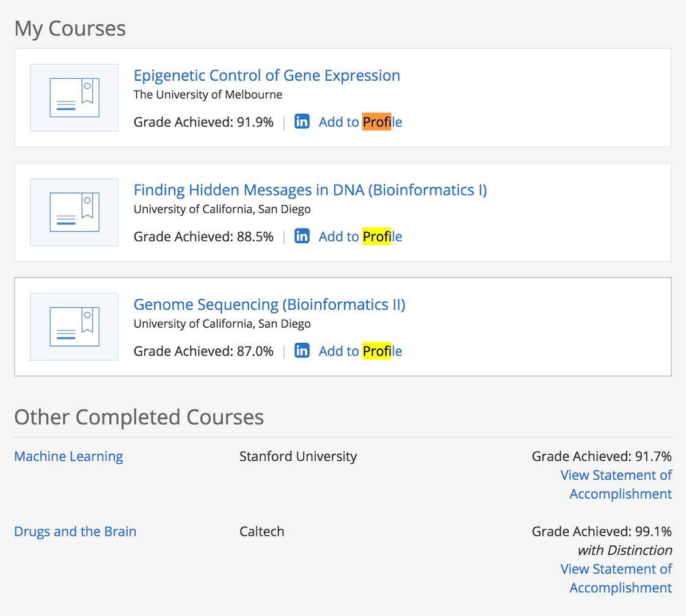Click the My Courses heading
Screen dimensions: 686x616
[x=70, y=29]
